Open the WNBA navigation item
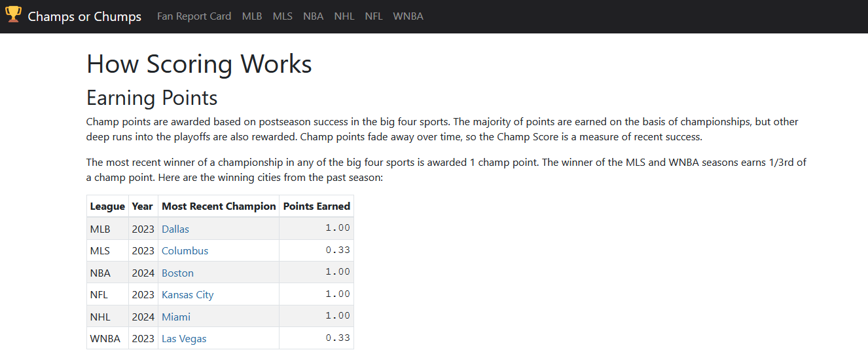The width and height of the screenshot is (868, 352). (408, 16)
